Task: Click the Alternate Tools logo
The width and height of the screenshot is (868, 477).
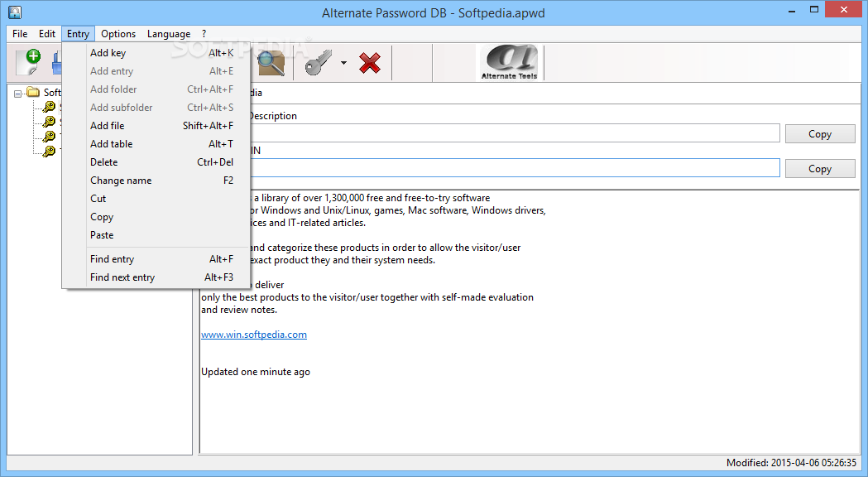Action: pyautogui.click(x=509, y=63)
